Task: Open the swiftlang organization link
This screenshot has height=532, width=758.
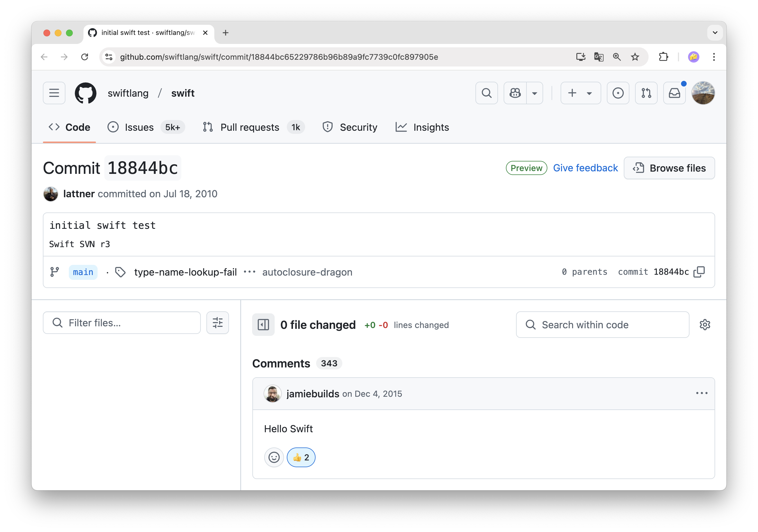Action: coord(128,93)
